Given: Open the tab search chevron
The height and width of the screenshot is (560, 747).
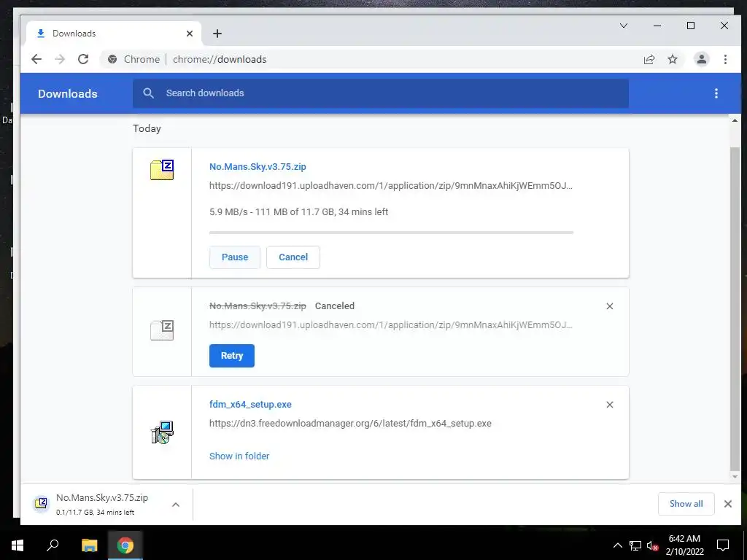Looking at the screenshot, I should (624, 26).
